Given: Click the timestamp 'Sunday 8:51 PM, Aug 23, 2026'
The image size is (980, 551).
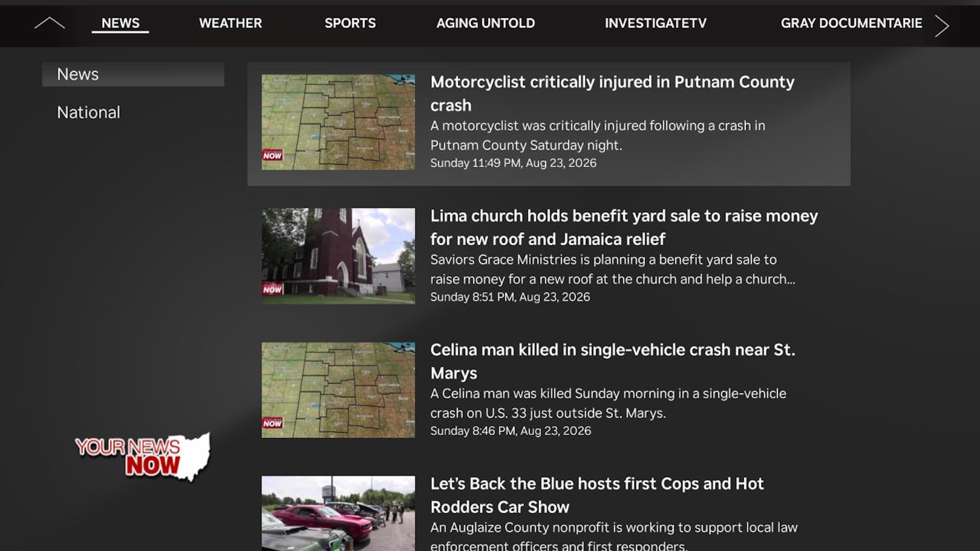Looking at the screenshot, I should 510,297.
